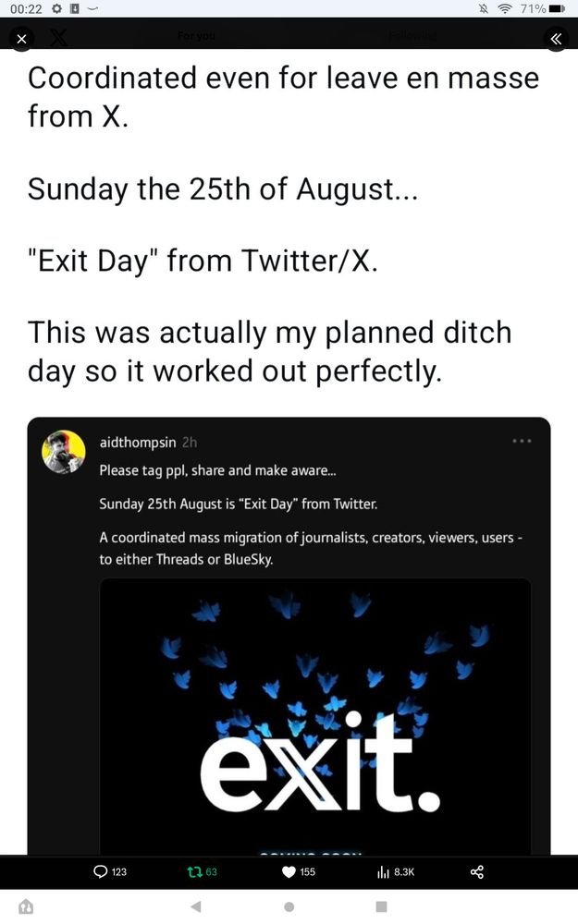The width and height of the screenshot is (578, 924).
Task: Tap the assistant icon in navigation bar
Action: pyautogui.click(x=26, y=906)
